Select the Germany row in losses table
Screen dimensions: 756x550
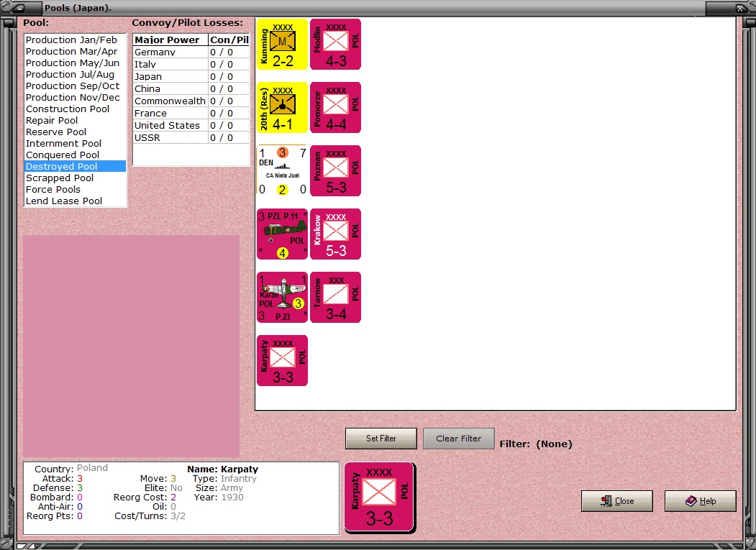191,52
